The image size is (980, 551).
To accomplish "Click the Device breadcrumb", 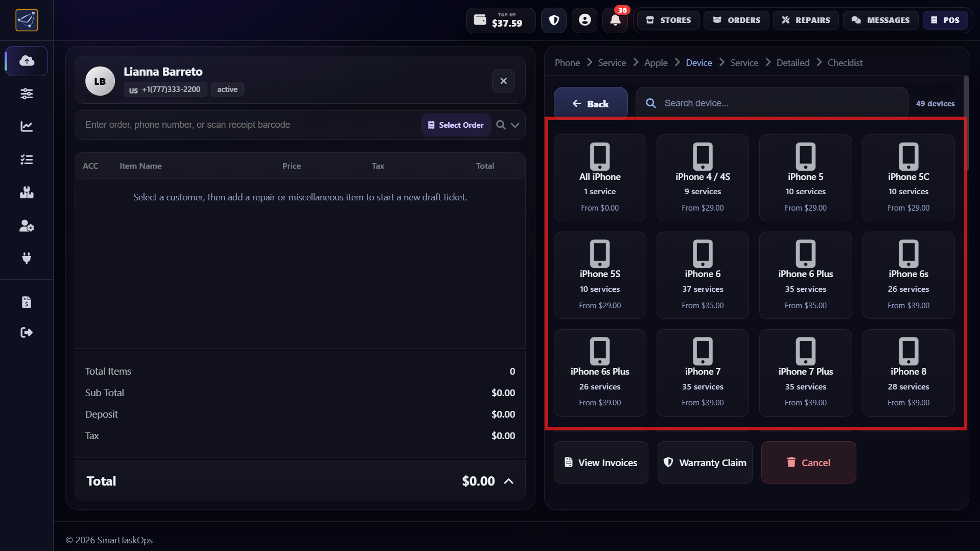I will [699, 62].
